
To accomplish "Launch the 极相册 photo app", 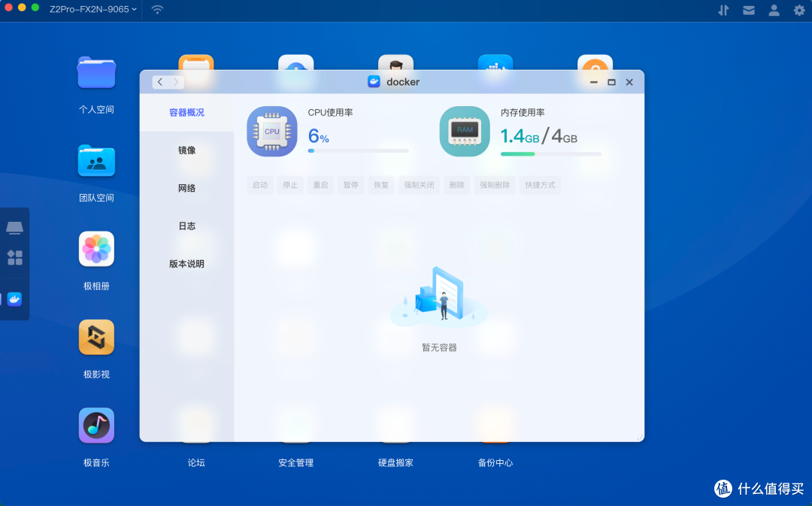I will 96,249.
